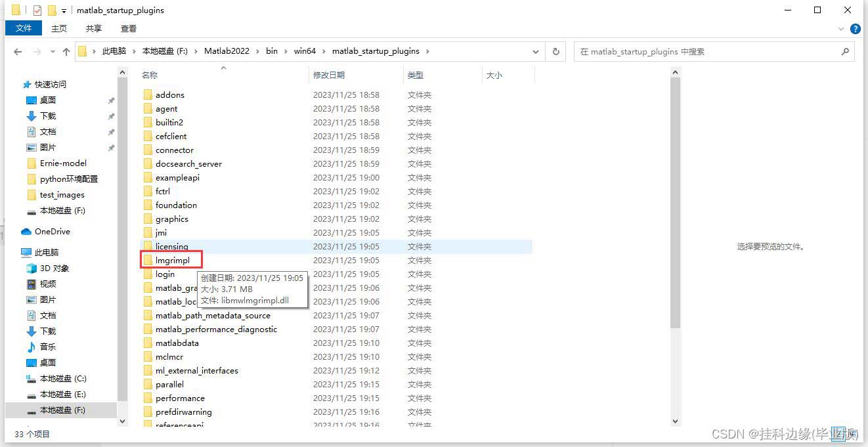The height and width of the screenshot is (447, 868).
Task: Go up one folder level arrow
Action: click(x=66, y=52)
